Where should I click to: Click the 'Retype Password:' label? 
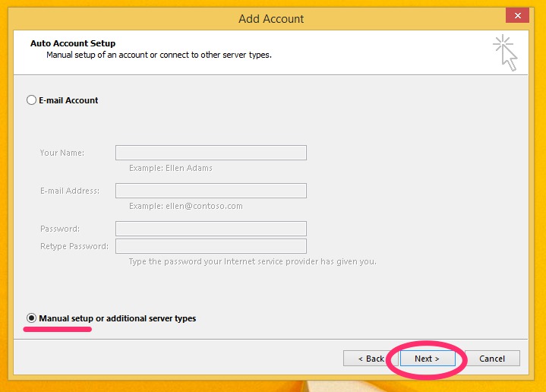click(74, 246)
